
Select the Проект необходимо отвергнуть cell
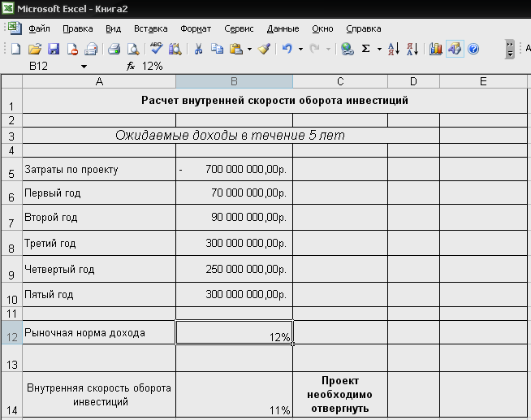tap(340, 394)
